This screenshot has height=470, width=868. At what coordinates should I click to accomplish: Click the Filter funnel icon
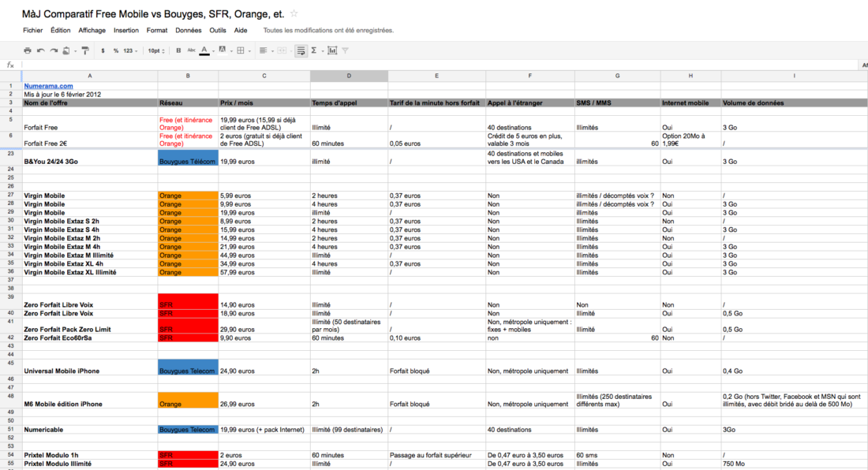tap(346, 50)
